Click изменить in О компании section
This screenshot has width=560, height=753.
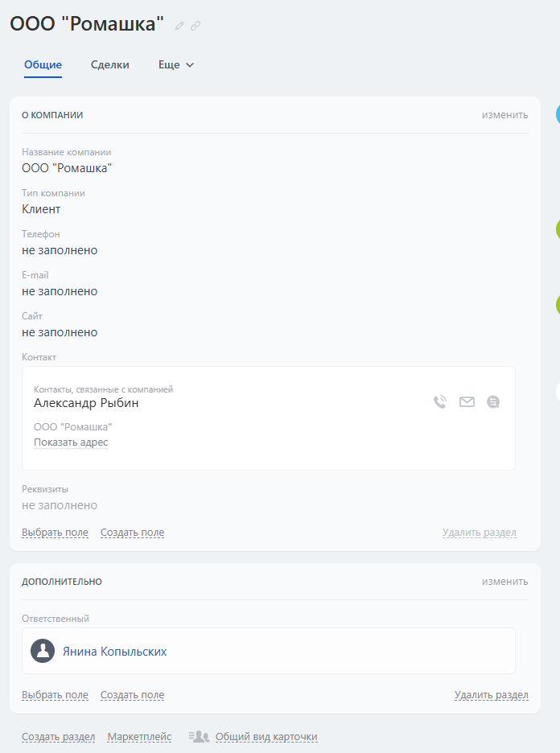click(504, 115)
